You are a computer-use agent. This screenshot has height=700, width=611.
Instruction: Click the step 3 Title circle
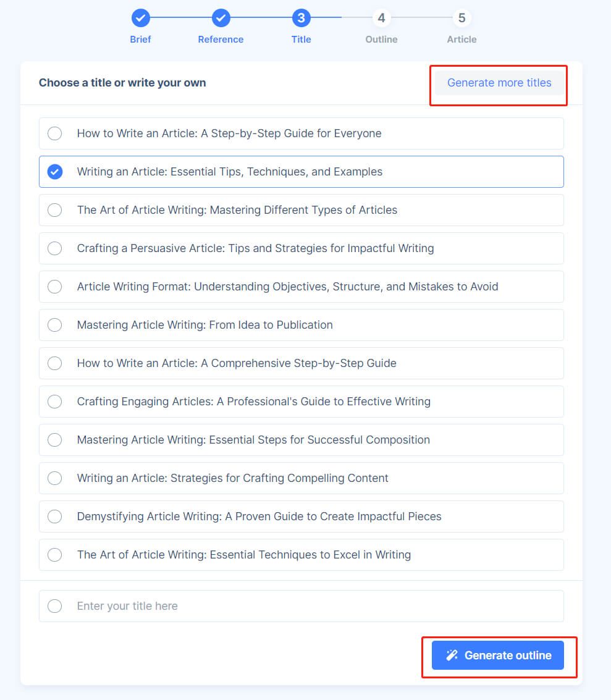click(301, 18)
